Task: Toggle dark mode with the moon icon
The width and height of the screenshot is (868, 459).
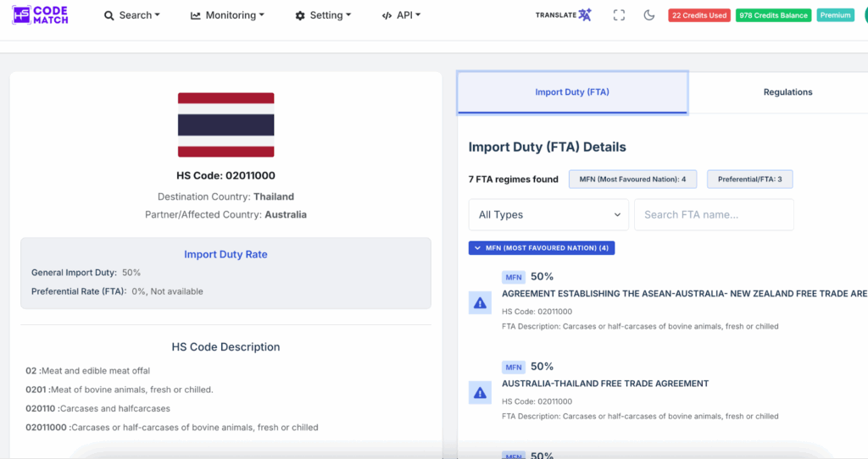Action: pos(649,15)
